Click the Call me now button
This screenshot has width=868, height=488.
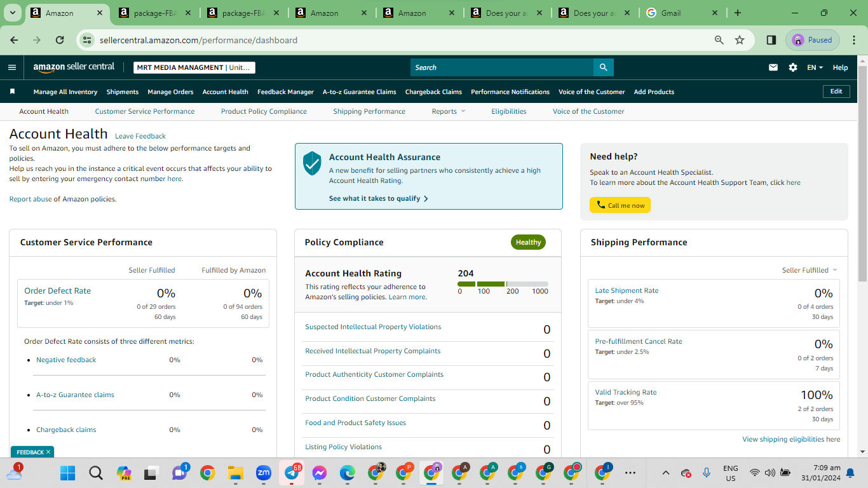[620, 205]
